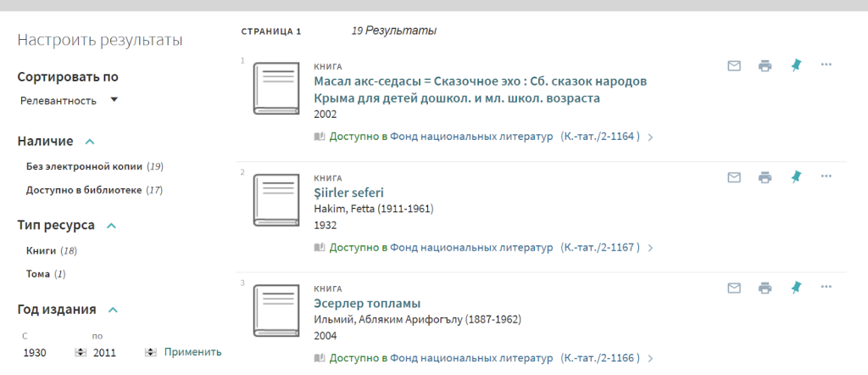Screen dimensions: 868x375
Task: Open the 'Şiirler seferi' book title
Action: pos(348,193)
